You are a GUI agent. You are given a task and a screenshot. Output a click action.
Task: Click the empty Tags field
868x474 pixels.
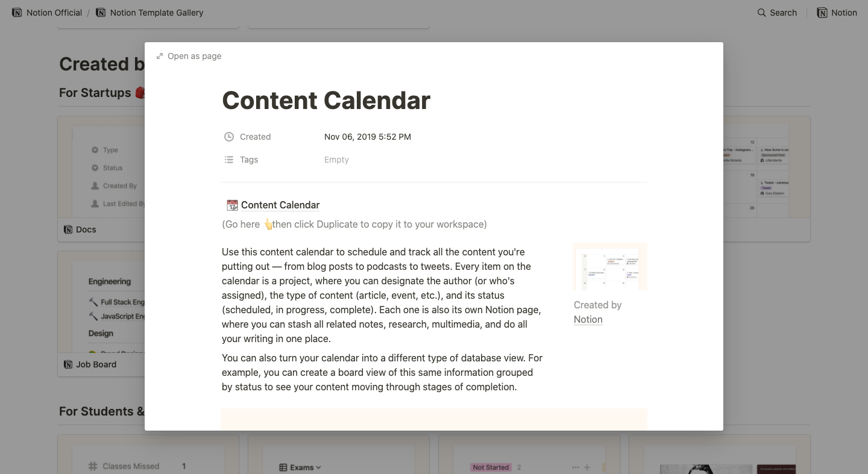(336, 160)
